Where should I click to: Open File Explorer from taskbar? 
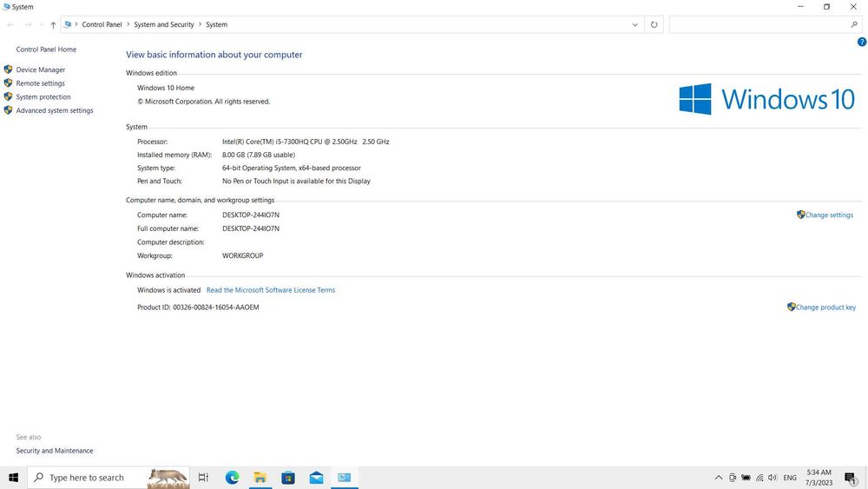260,478
